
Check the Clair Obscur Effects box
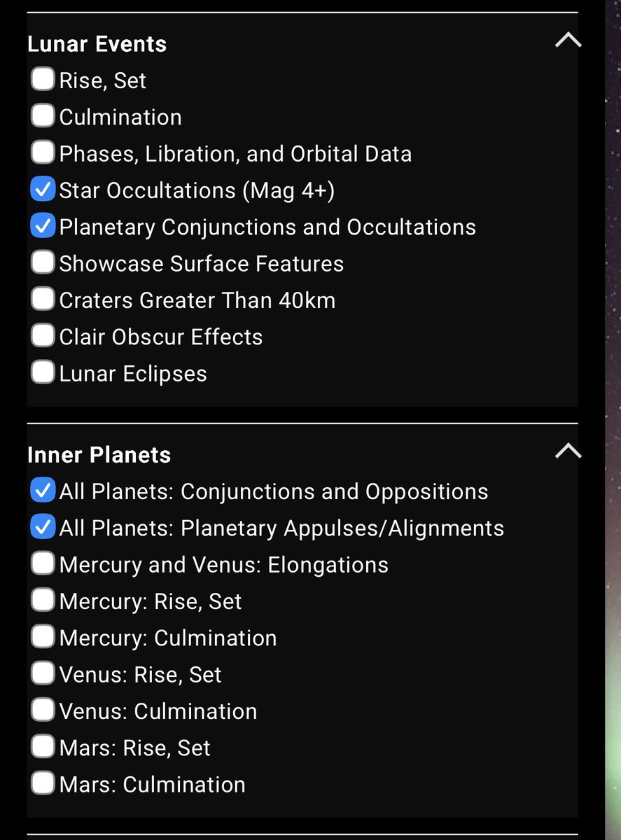point(43,335)
